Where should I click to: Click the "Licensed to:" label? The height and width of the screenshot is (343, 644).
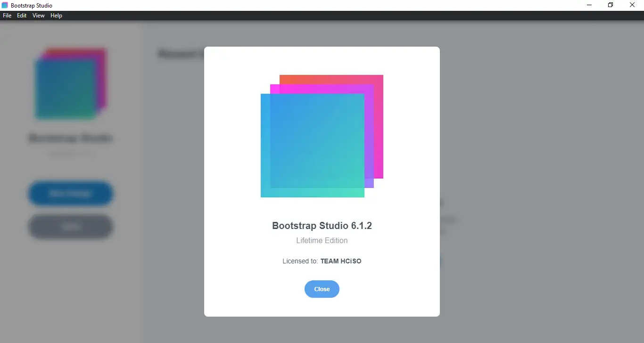(x=300, y=261)
